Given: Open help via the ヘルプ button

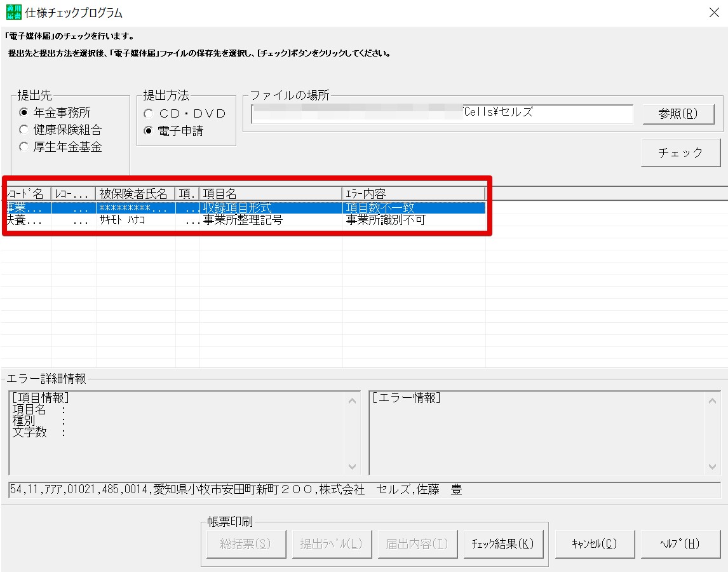Looking at the screenshot, I should point(680,543).
